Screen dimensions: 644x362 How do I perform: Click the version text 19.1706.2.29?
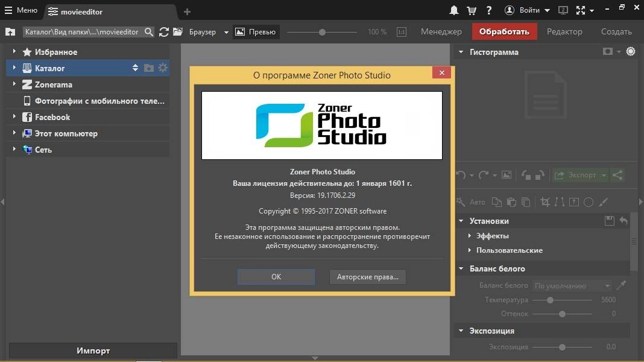[323, 195]
